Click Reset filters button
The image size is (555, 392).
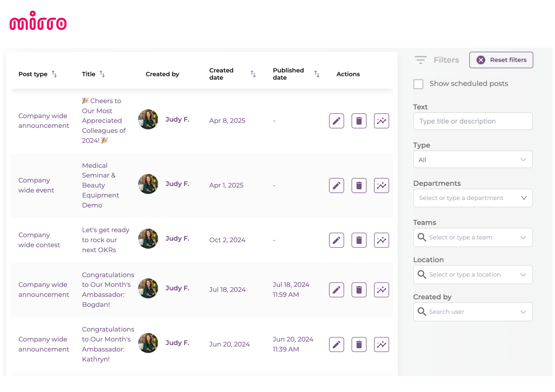click(x=501, y=60)
